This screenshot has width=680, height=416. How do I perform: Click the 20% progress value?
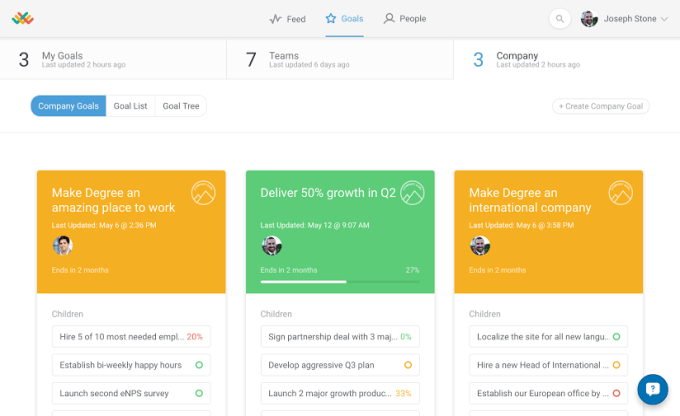[195, 337]
